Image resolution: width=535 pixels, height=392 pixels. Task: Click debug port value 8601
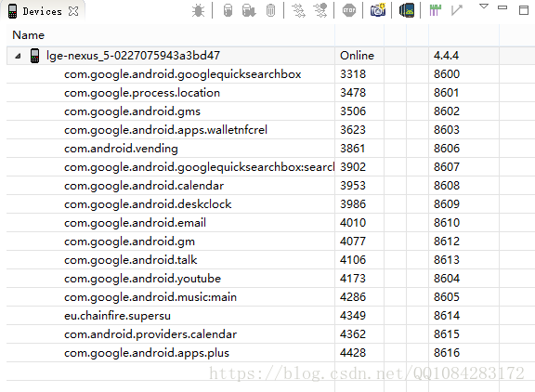click(x=447, y=93)
